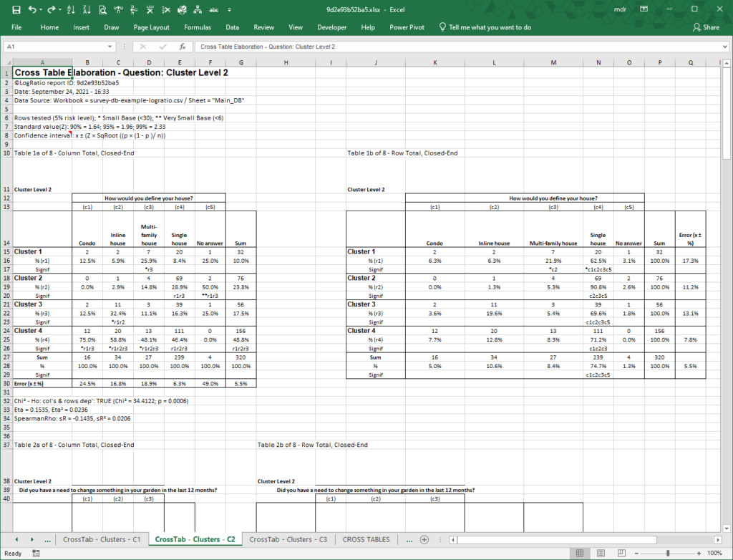This screenshot has height=560, width=733.
Task: Click the Share button
Action: [x=706, y=27]
